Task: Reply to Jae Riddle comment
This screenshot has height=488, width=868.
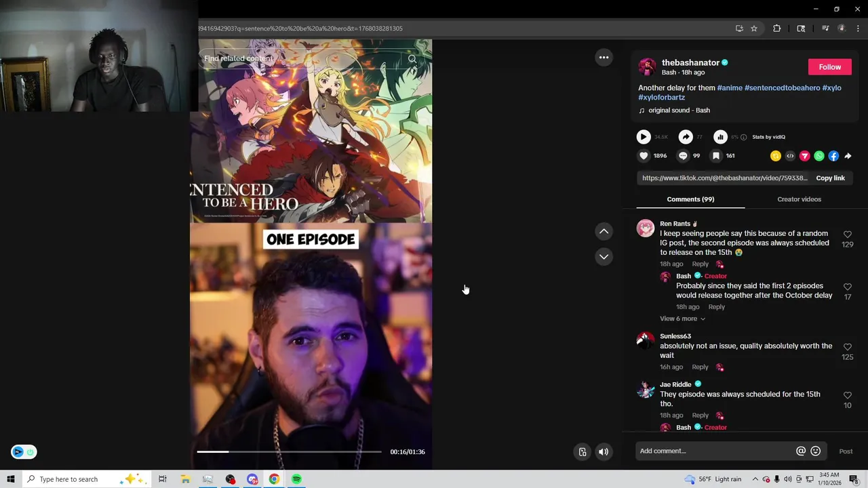Action: (x=700, y=415)
